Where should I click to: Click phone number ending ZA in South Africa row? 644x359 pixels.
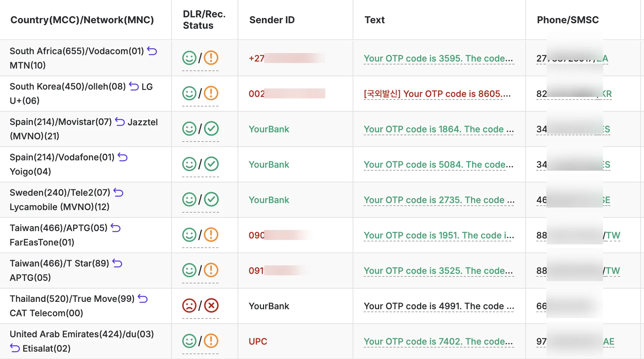(x=572, y=58)
